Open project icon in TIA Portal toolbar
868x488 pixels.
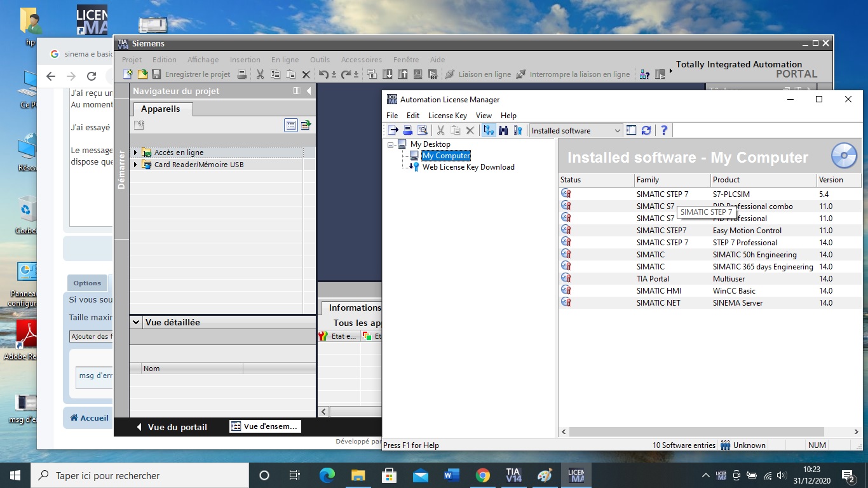143,74
